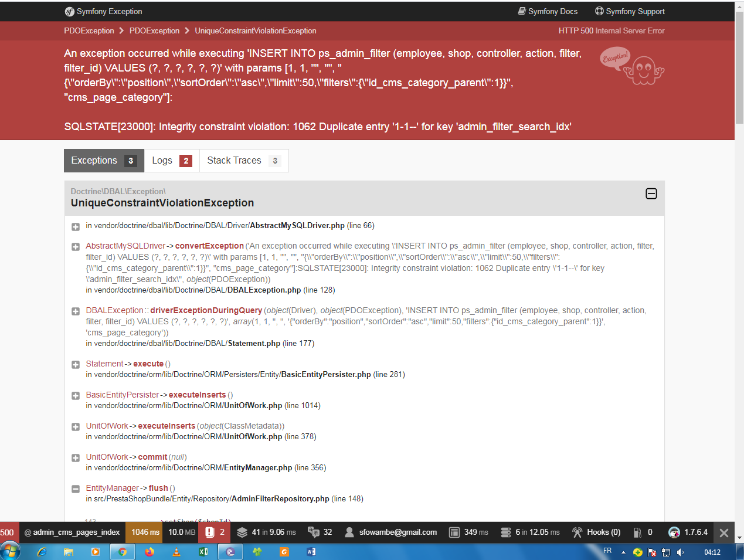Open Windows Explorer from taskbar

(69, 552)
